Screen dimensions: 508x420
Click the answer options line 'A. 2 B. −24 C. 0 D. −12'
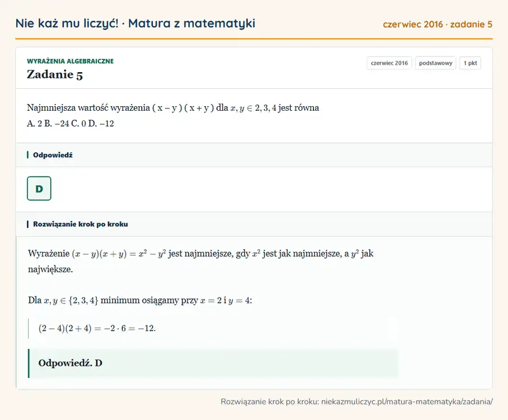[x=70, y=123]
